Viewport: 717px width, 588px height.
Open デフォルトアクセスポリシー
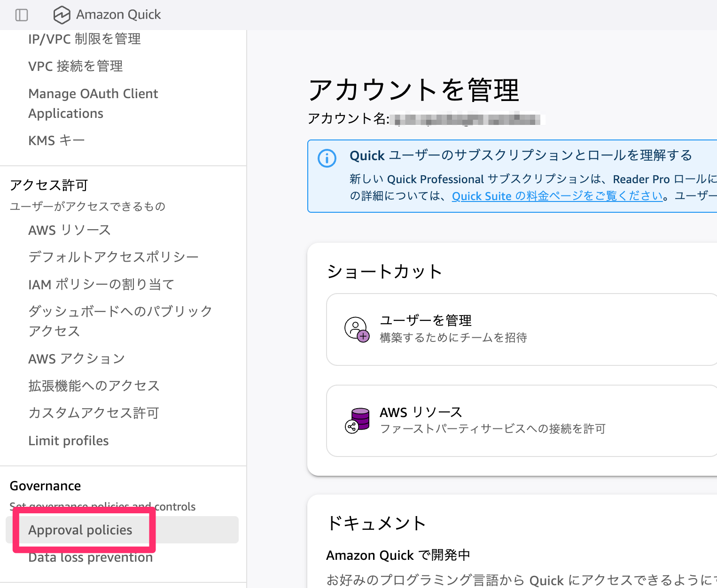pyautogui.click(x=113, y=257)
